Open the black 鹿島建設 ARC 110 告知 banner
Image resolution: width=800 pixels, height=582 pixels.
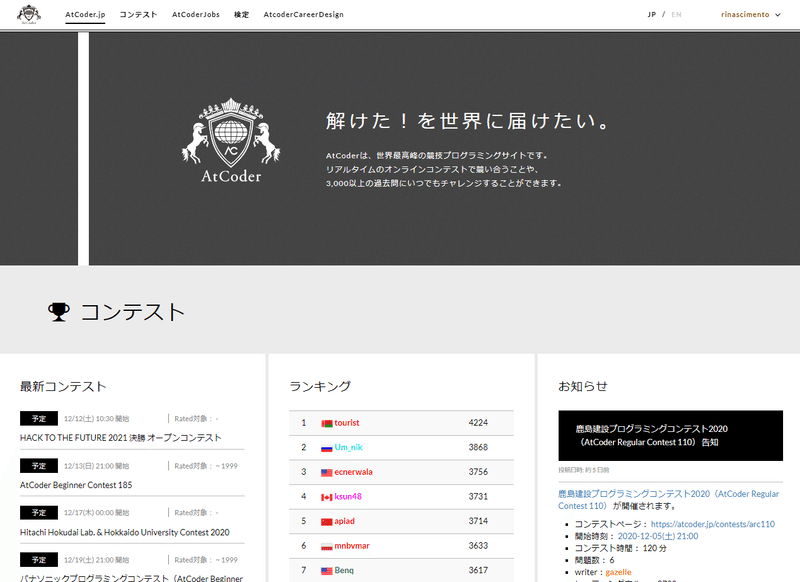point(670,436)
